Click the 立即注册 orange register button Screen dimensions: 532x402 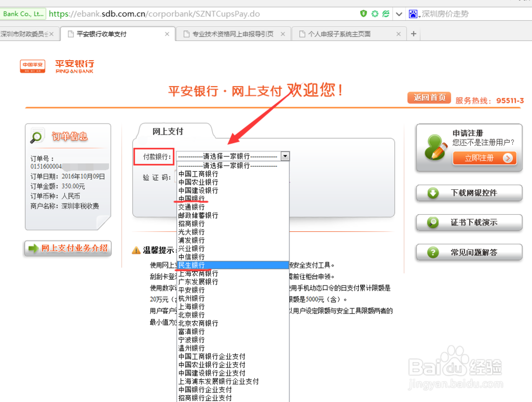tap(485, 158)
